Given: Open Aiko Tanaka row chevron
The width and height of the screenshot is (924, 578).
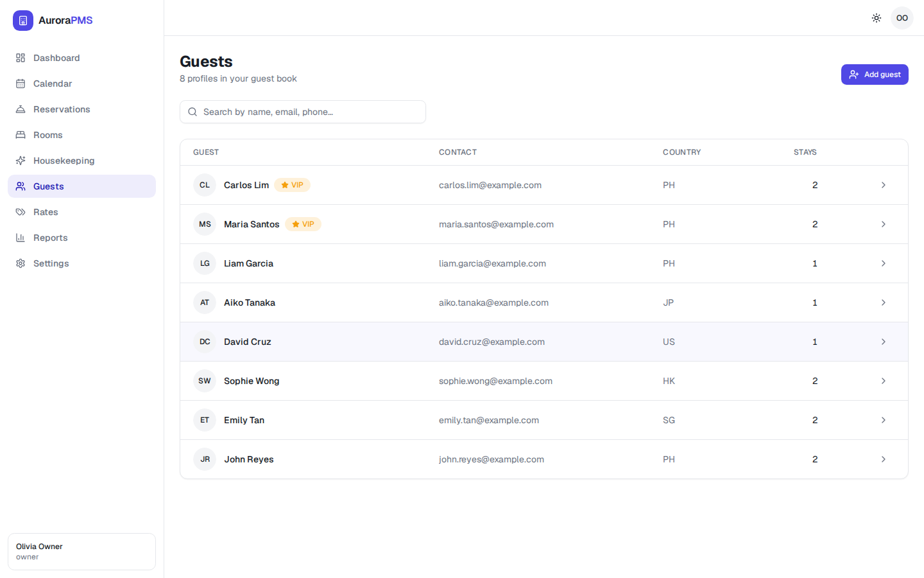Looking at the screenshot, I should (884, 302).
